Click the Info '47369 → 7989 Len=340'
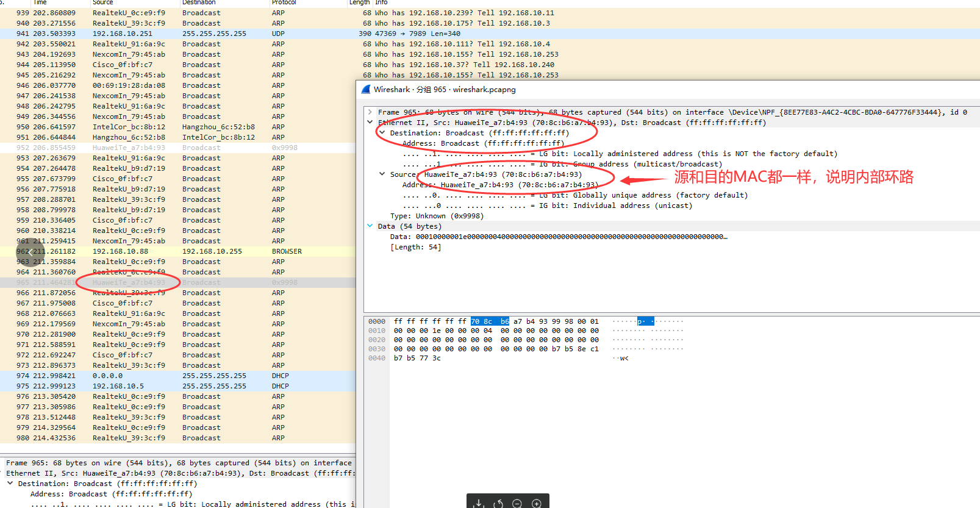Screen dimensions: 980x508 (x=418, y=34)
